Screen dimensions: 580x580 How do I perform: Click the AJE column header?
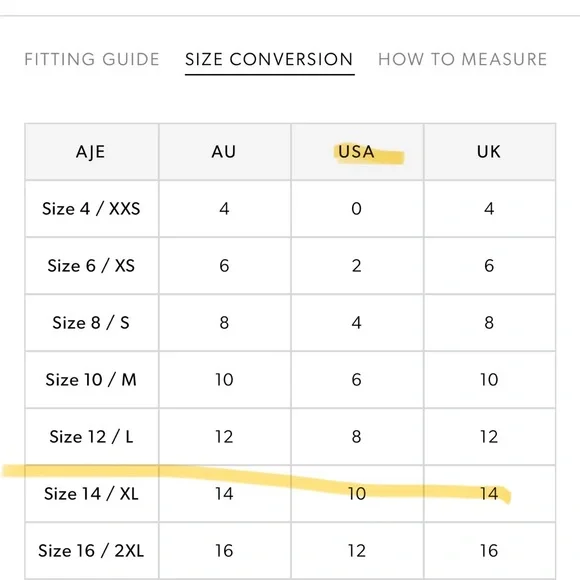click(x=91, y=152)
